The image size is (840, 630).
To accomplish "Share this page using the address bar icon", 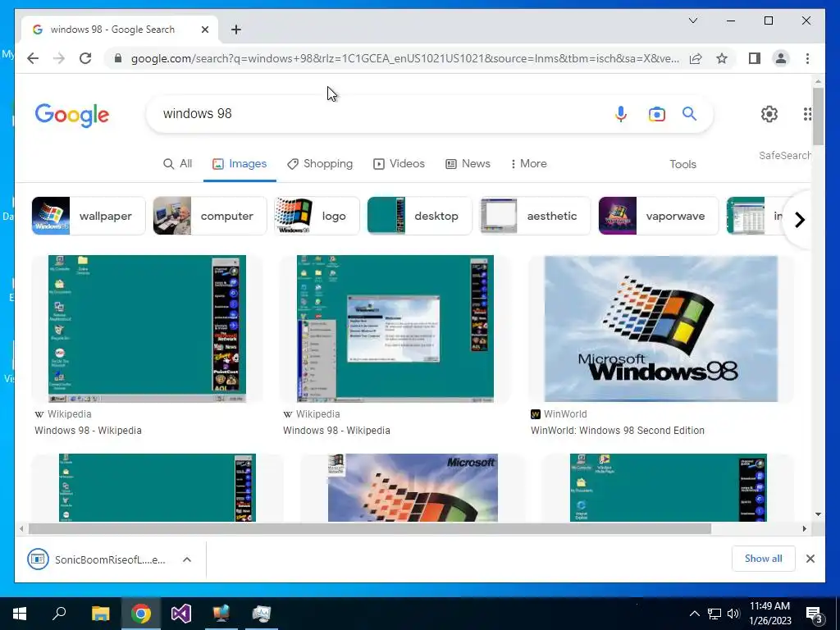I will [x=696, y=58].
